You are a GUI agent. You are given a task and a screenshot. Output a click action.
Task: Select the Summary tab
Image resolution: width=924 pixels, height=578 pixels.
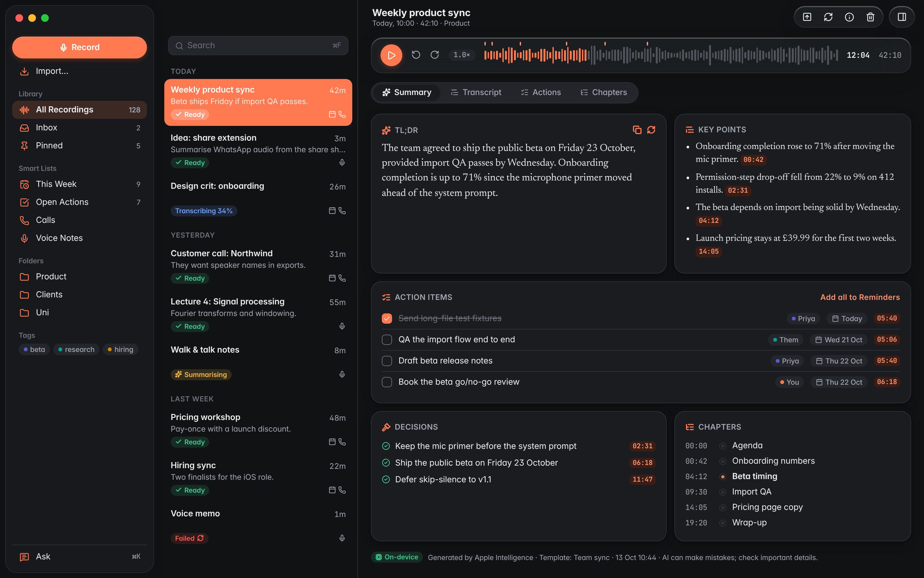[407, 92]
